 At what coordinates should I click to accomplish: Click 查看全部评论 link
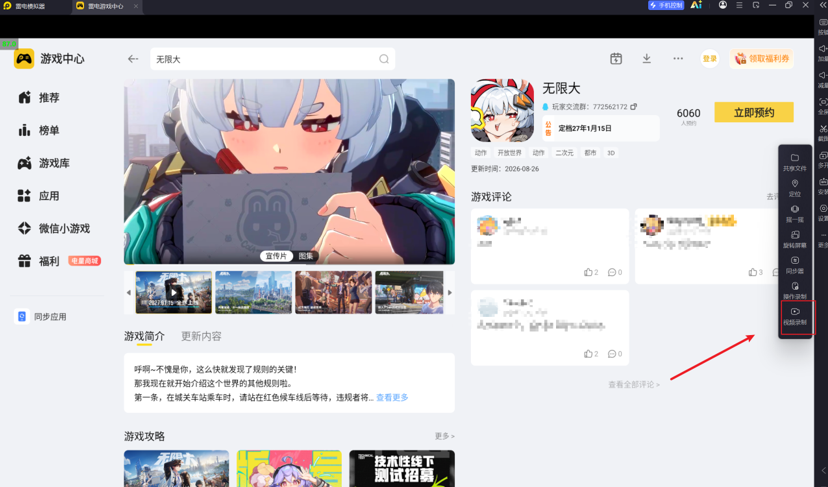(x=634, y=385)
